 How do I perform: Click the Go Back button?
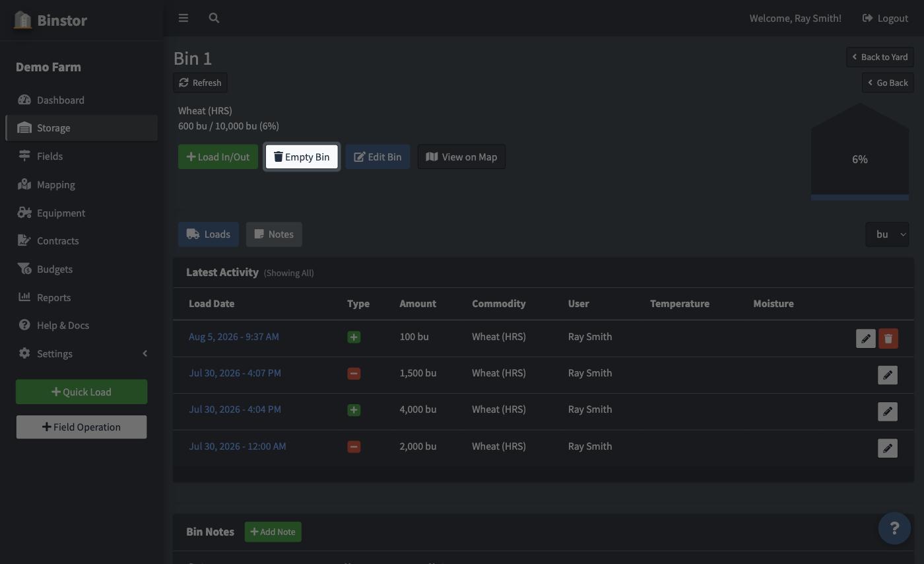click(x=888, y=83)
